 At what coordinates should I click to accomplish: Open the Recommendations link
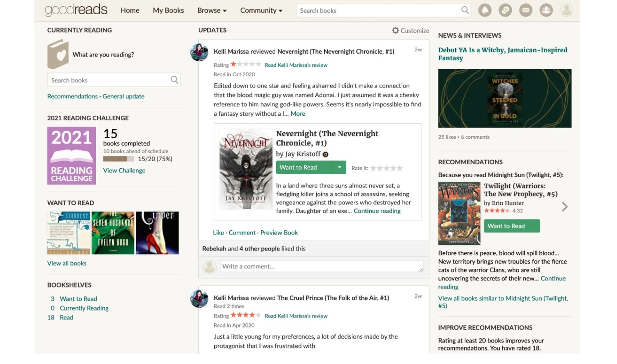(x=72, y=96)
